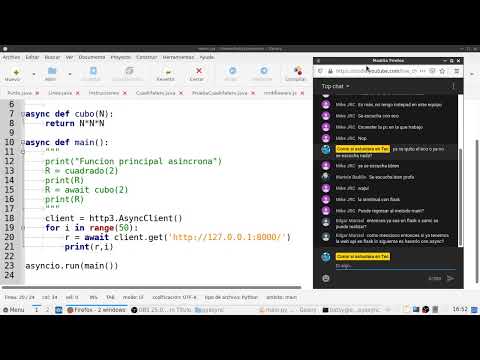The height and width of the screenshot is (360, 480).
Task: Close the Linea.java tab
Action: coord(78,93)
